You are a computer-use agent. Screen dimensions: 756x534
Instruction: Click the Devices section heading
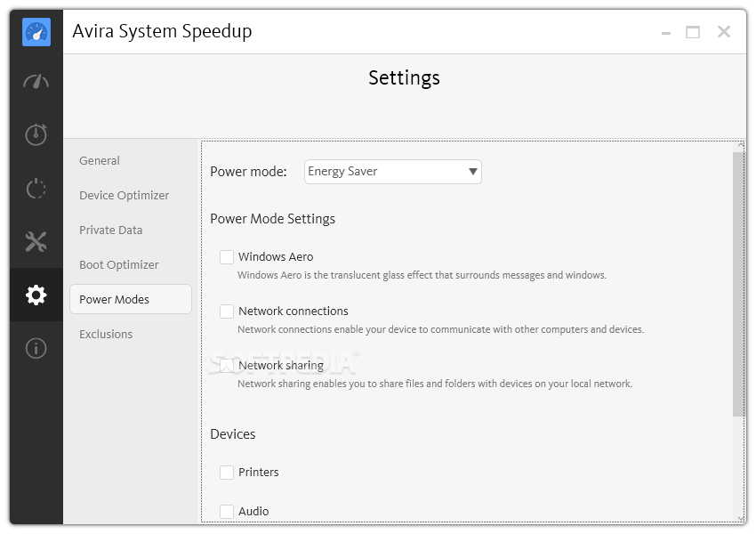pyautogui.click(x=233, y=434)
